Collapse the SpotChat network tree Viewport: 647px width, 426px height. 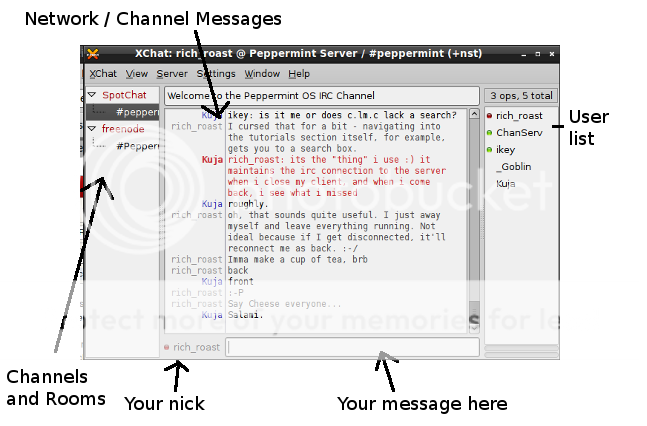(92, 95)
